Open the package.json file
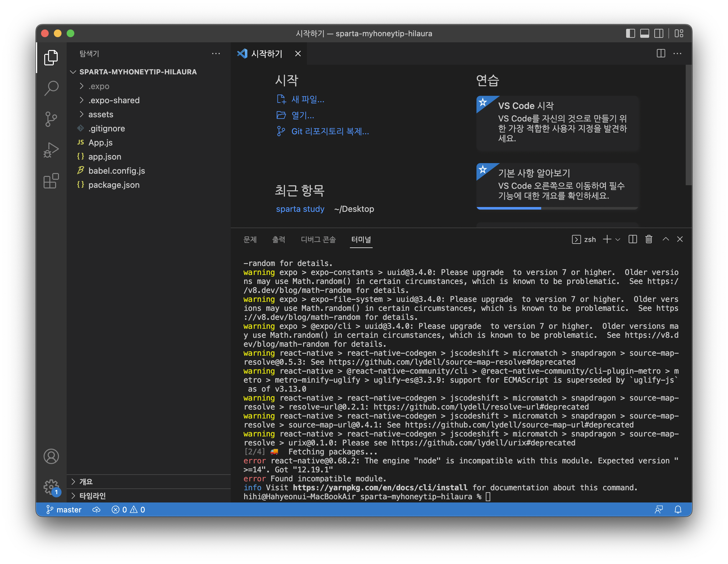 149,185
